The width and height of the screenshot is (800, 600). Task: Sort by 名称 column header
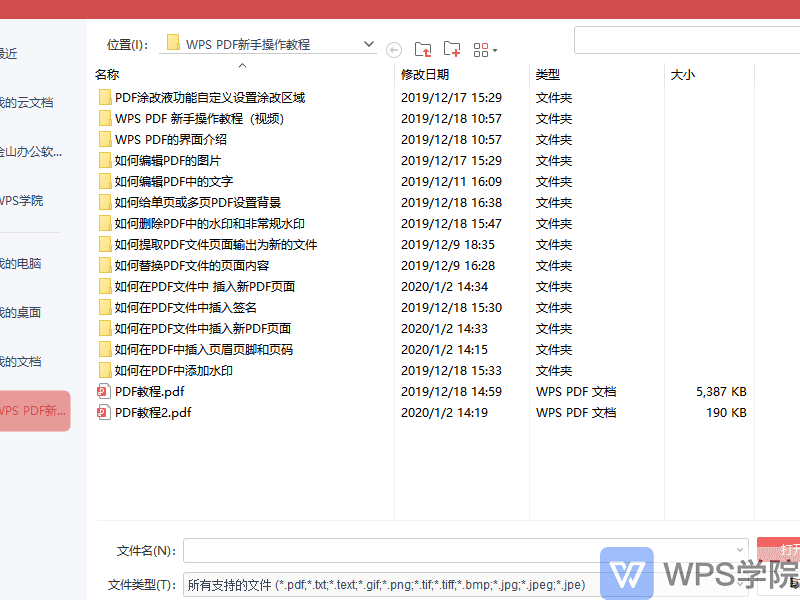pyautogui.click(x=107, y=75)
